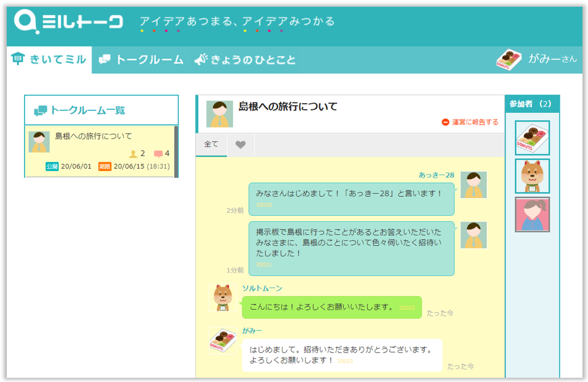Click the donuts participant thumbnail
The image size is (588, 382).
532,138
